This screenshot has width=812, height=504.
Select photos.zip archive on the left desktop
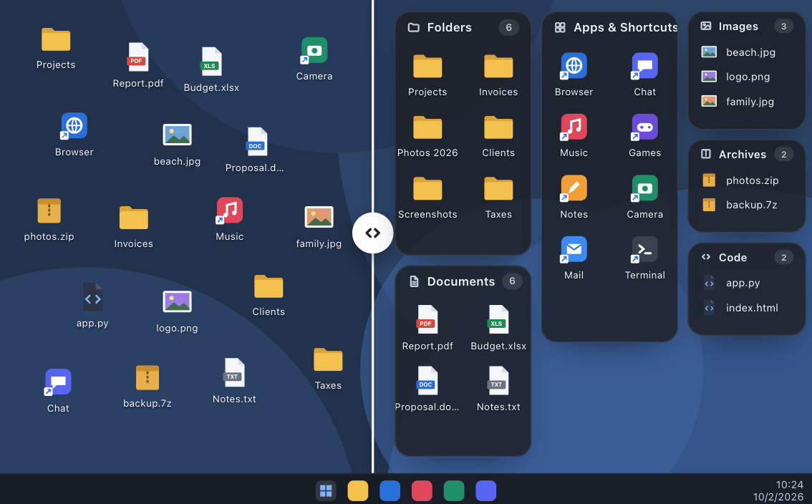pos(49,220)
